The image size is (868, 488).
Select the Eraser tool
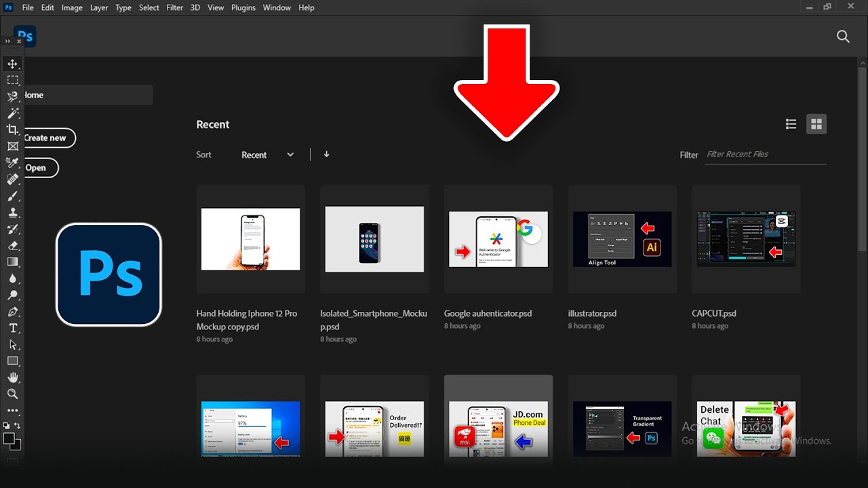pos(12,245)
